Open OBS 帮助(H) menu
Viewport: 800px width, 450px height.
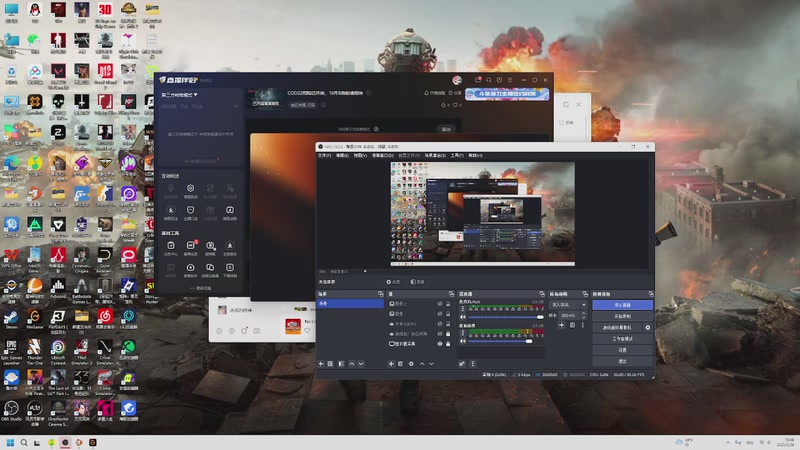(476, 155)
